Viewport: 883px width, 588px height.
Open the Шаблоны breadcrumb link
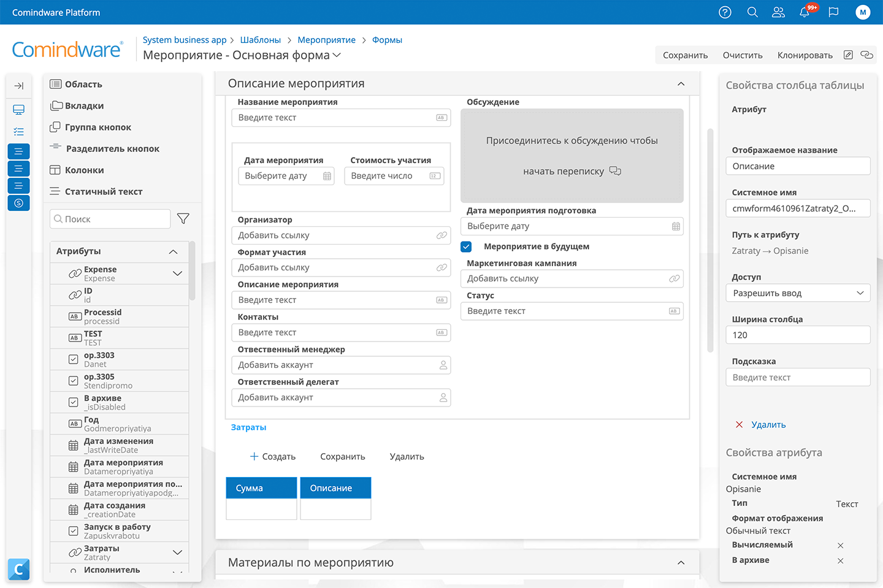(260, 40)
